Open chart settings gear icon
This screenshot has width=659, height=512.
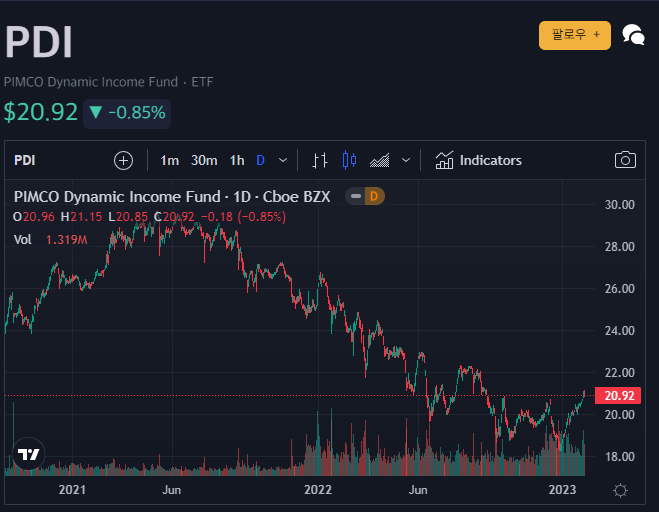click(620, 490)
